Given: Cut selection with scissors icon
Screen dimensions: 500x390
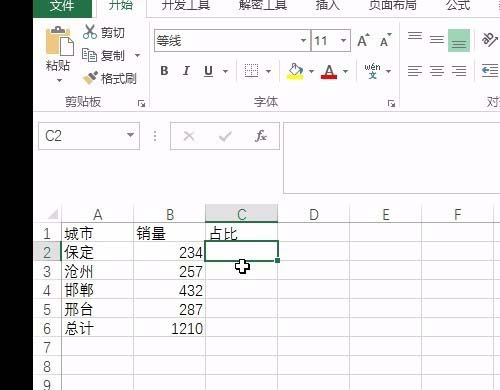Looking at the screenshot, I should tap(89, 32).
